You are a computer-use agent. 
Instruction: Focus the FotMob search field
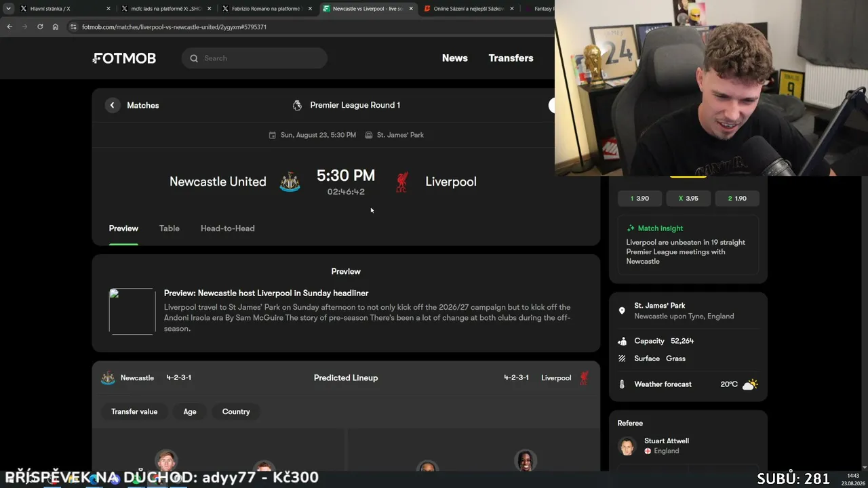click(x=254, y=58)
